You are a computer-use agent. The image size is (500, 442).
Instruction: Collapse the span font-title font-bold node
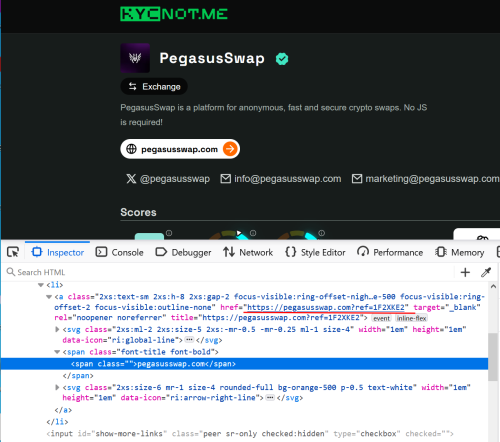[57, 352]
